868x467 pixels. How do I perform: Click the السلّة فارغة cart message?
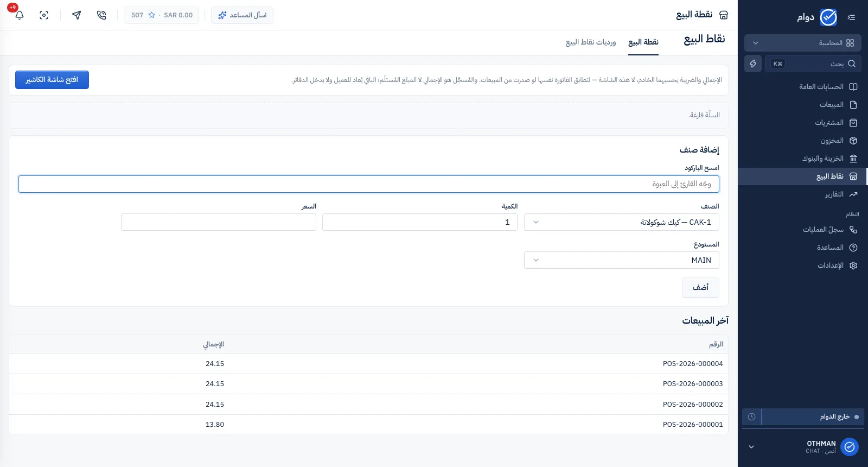tap(704, 115)
